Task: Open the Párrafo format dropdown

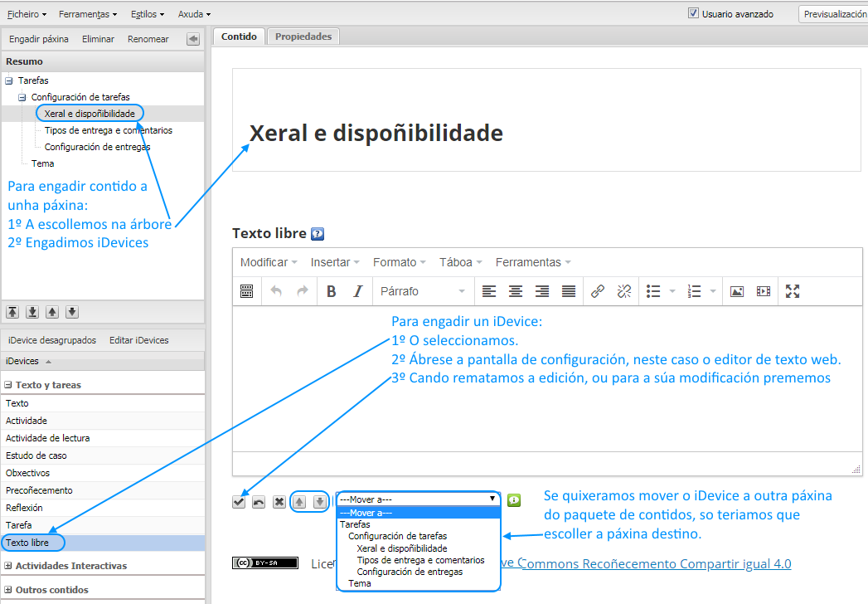Action: pyautogui.click(x=423, y=291)
